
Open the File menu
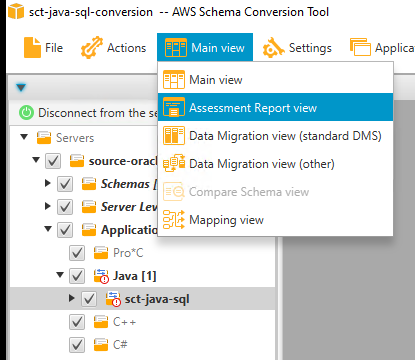(x=43, y=48)
